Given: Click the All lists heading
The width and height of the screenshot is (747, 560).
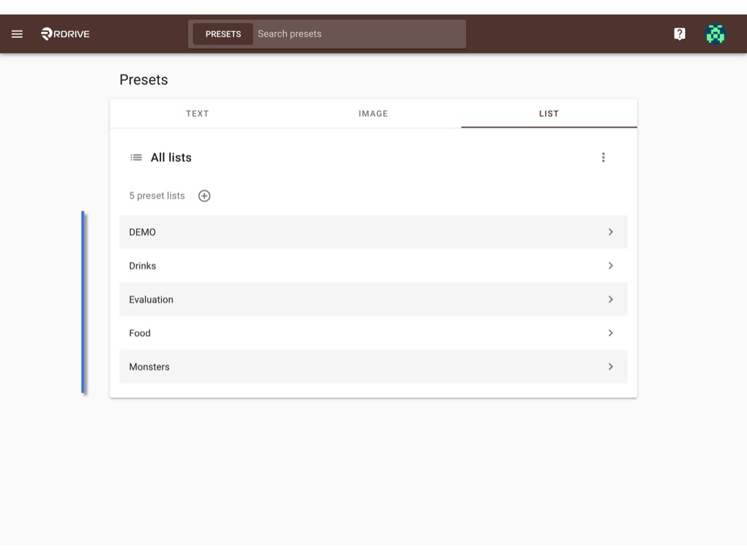Looking at the screenshot, I should click(x=171, y=157).
